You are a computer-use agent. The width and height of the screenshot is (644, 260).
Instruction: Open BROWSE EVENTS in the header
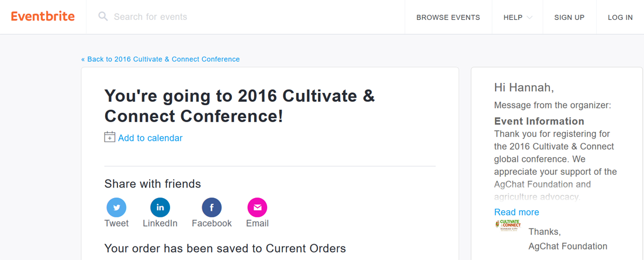(448, 18)
